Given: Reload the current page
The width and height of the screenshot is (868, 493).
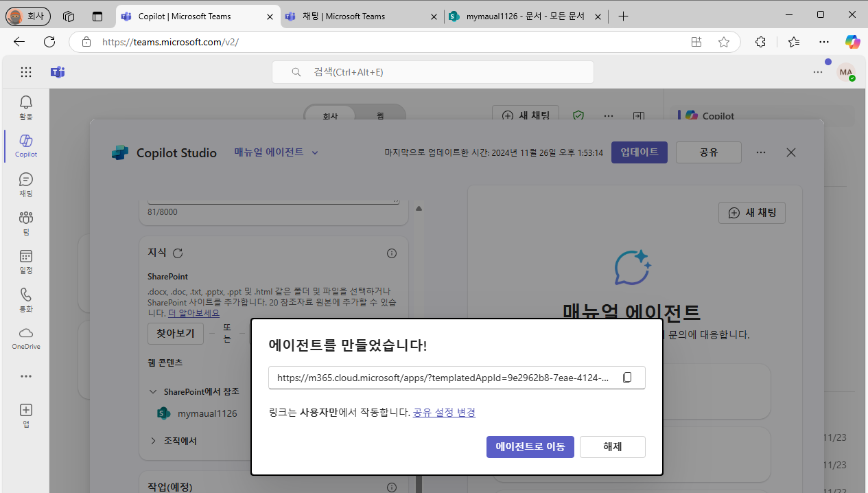Looking at the screenshot, I should coord(49,42).
